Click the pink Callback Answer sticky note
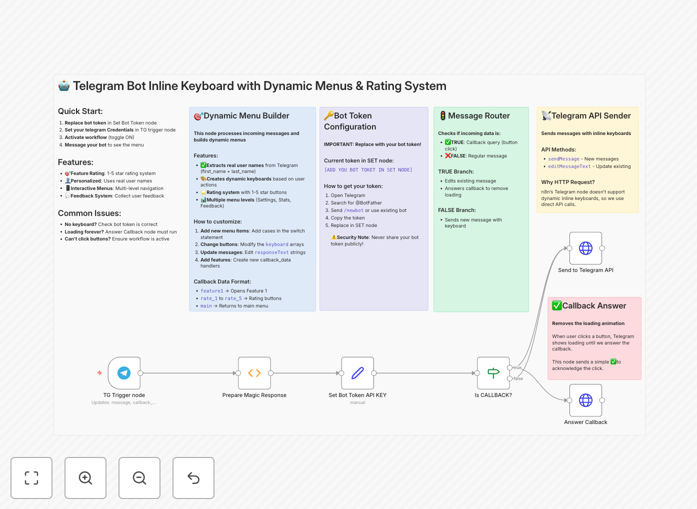Screen dimensions: 697x509 click(594, 338)
